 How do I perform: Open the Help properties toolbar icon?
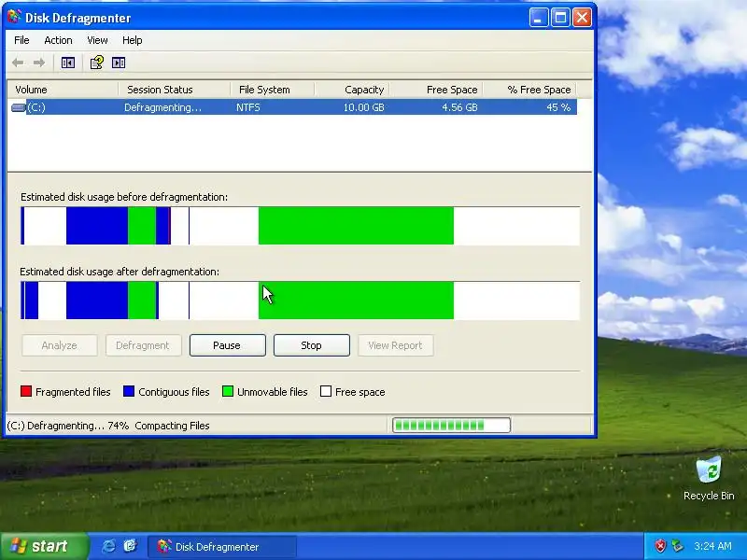(x=97, y=63)
